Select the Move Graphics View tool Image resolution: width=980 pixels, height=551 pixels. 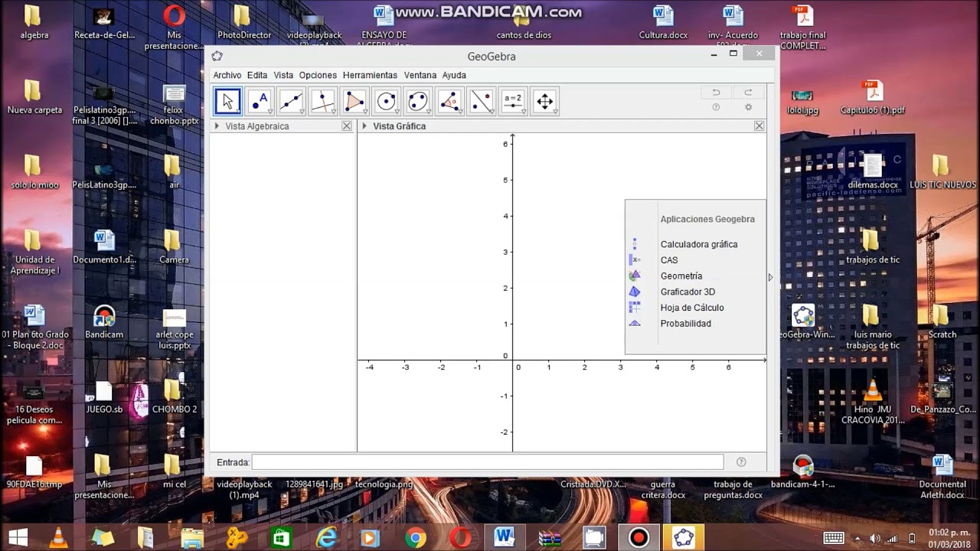tap(545, 101)
